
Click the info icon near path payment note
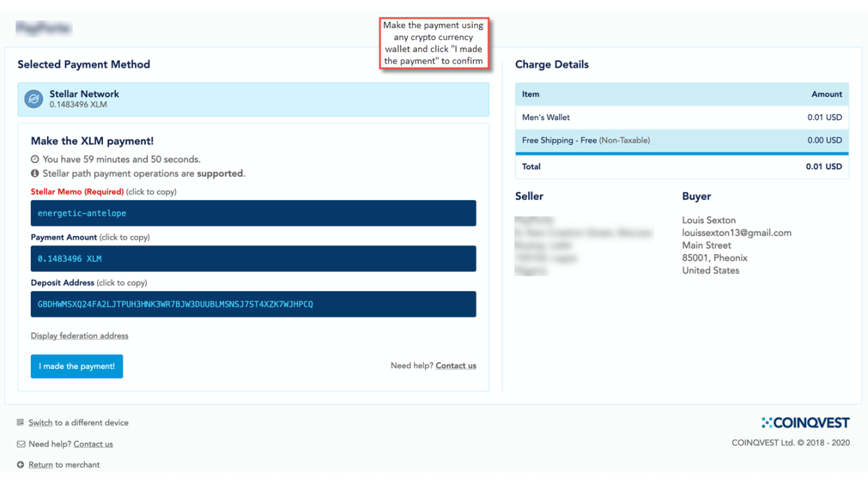pos(35,174)
